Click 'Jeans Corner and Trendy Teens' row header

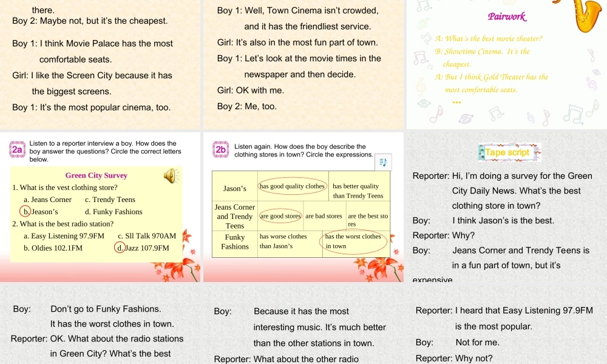click(x=235, y=216)
